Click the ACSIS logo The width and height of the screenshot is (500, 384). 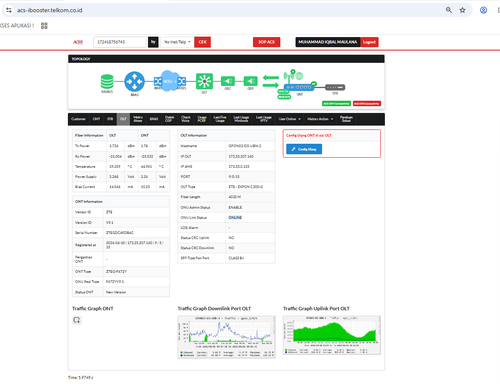pyautogui.click(x=78, y=42)
